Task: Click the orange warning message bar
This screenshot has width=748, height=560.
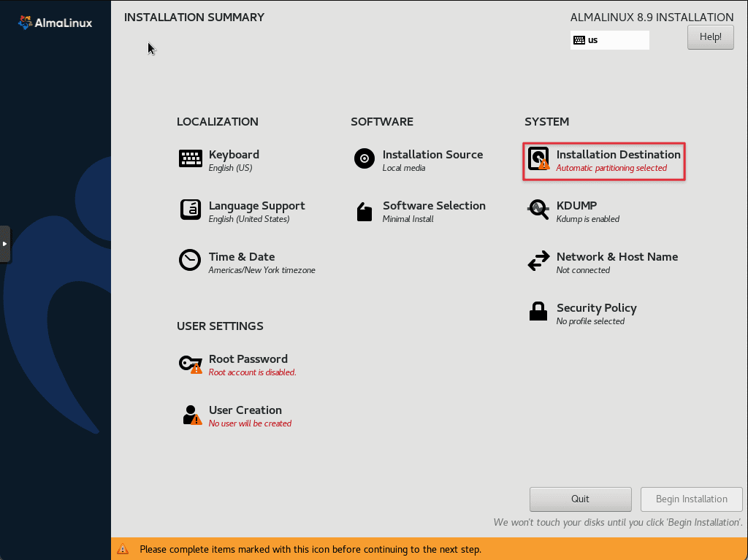Action: tap(430, 549)
